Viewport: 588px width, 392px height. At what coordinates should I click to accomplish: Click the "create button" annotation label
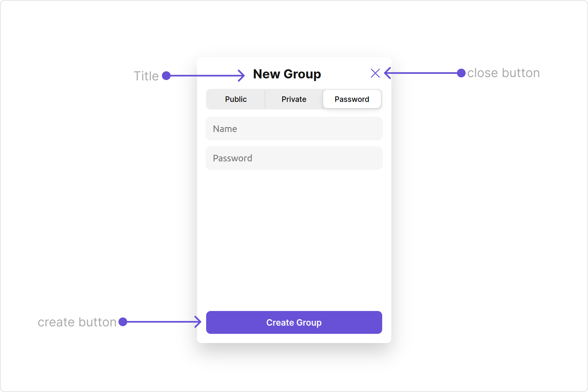click(x=77, y=322)
